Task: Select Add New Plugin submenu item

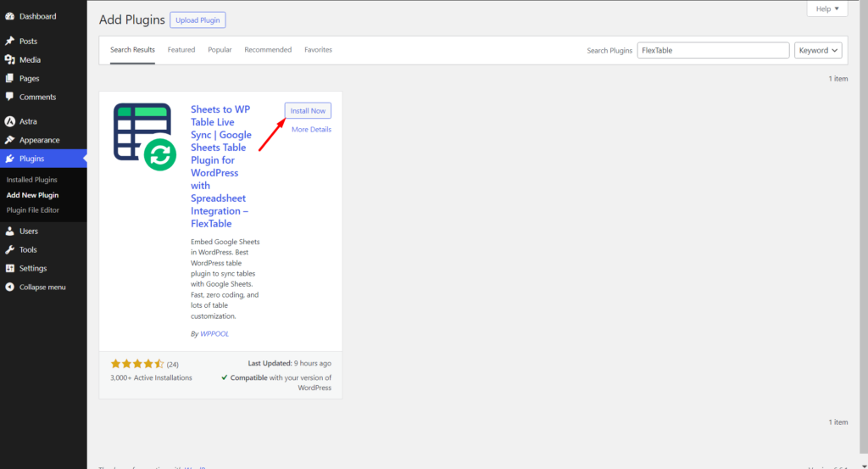Action: [32, 195]
